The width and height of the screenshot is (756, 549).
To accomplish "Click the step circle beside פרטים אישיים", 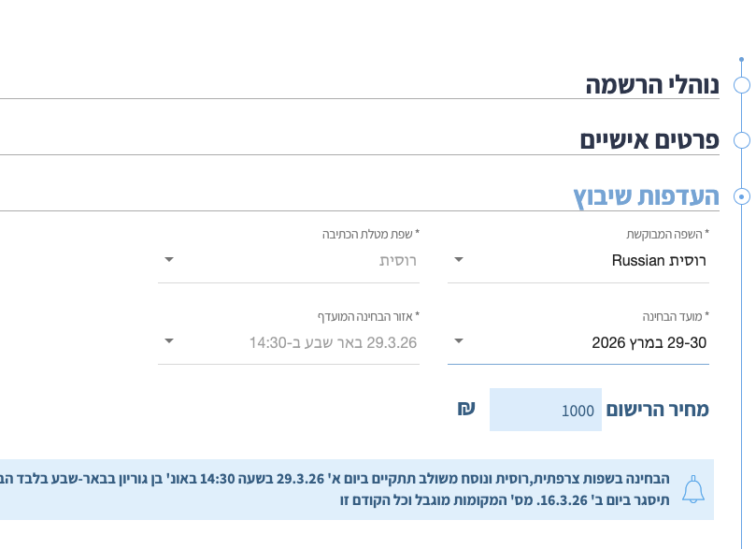I will click(x=742, y=140).
